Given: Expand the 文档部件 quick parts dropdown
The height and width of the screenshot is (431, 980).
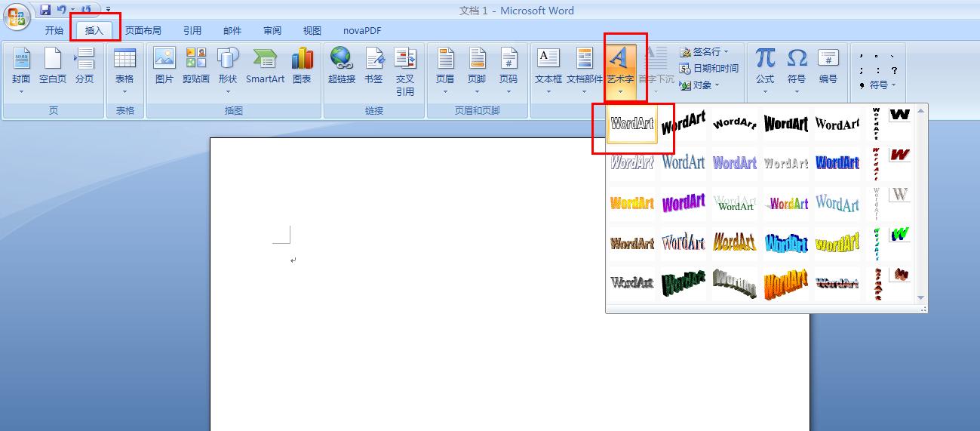Looking at the screenshot, I should click(585, 91).
